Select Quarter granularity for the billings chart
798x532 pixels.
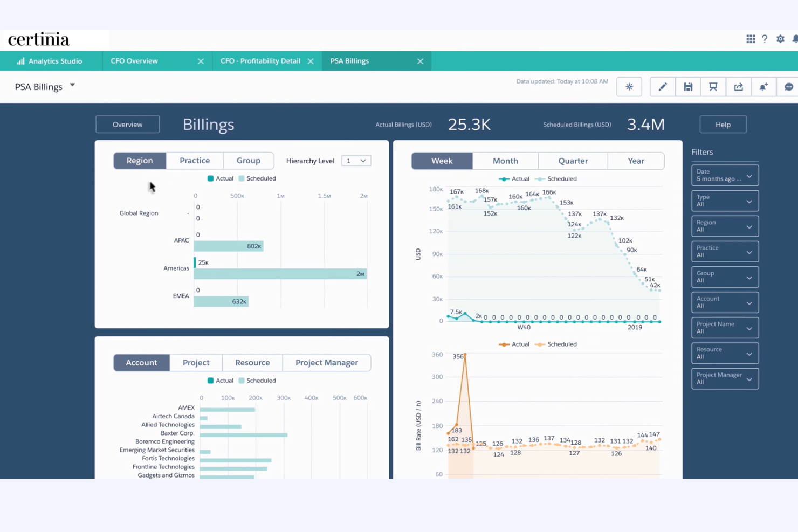[572, 161]
